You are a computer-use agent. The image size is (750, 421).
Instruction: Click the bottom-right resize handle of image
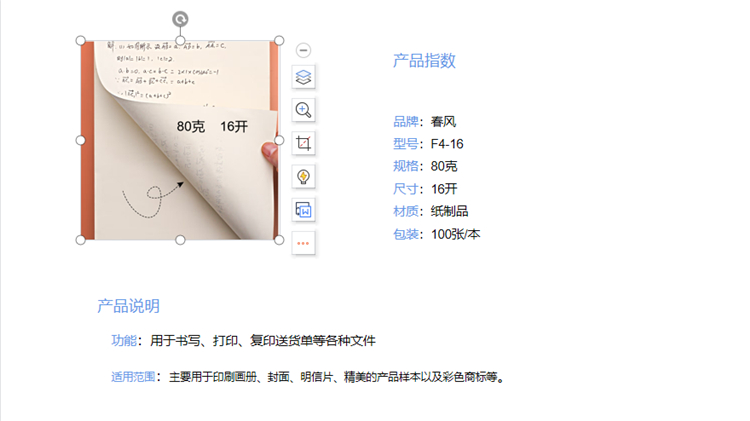click(x=279, y=240)
